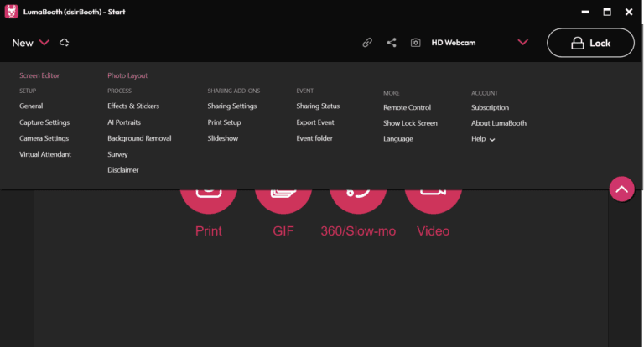644x347 pixels.
Task: Open Sharing Status
Action: click(318, 106)
